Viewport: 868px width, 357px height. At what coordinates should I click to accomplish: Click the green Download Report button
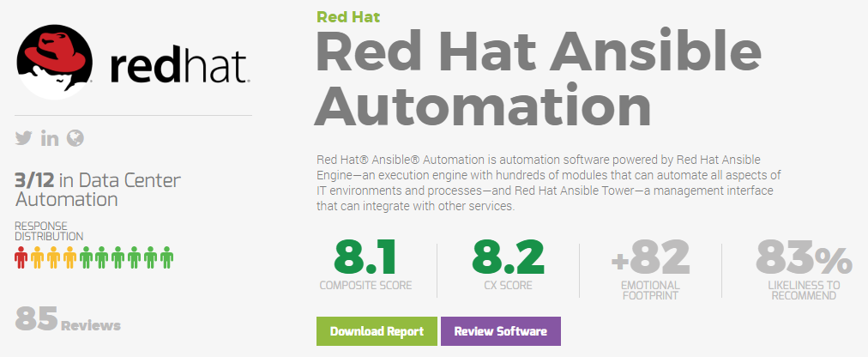pyautogui.click(x=377, y=331)
